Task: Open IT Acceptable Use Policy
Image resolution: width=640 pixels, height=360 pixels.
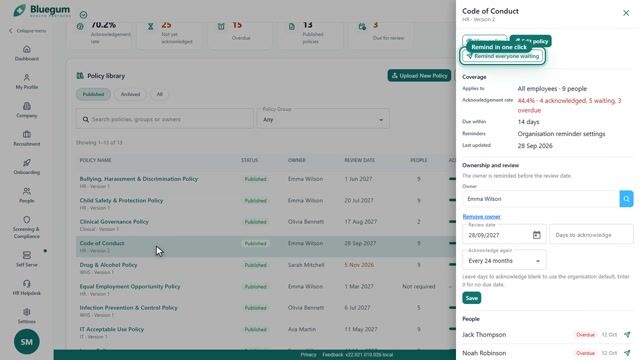Action: [112, 329]
